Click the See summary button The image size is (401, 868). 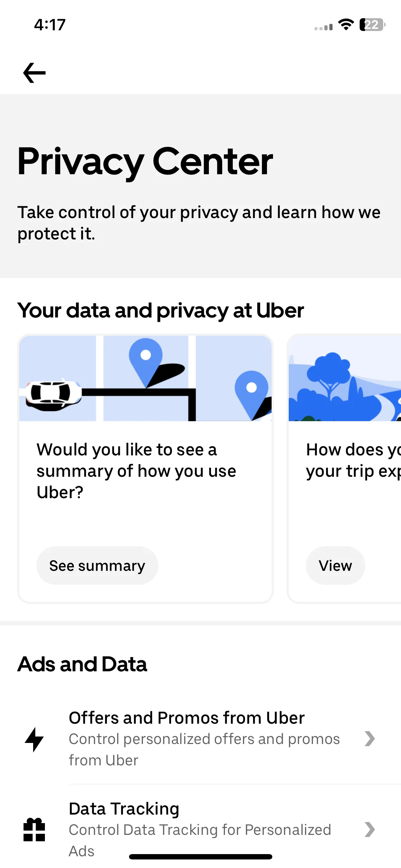(x=97, y=565)
